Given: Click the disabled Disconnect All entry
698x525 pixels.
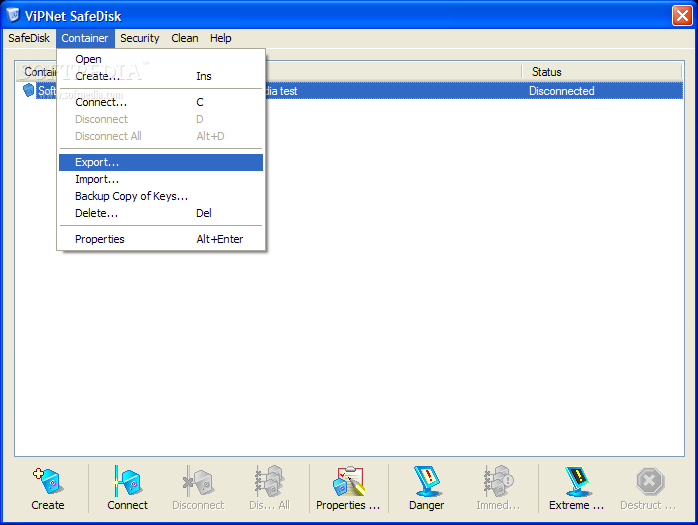Looking at the screenshot, I should point(161,136).
